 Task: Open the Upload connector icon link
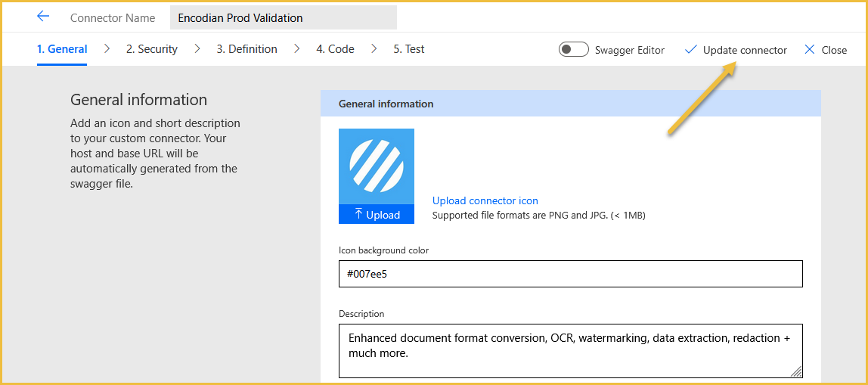pos(485,200)
